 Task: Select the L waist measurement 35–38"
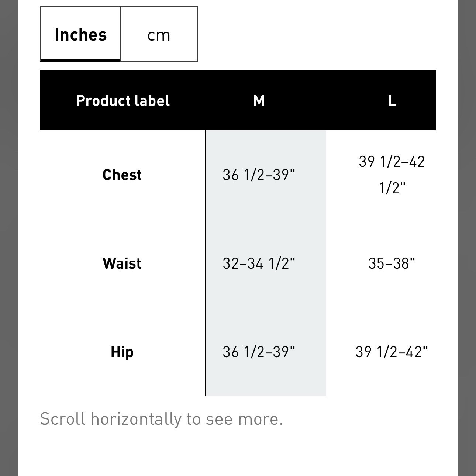(392, 263)
